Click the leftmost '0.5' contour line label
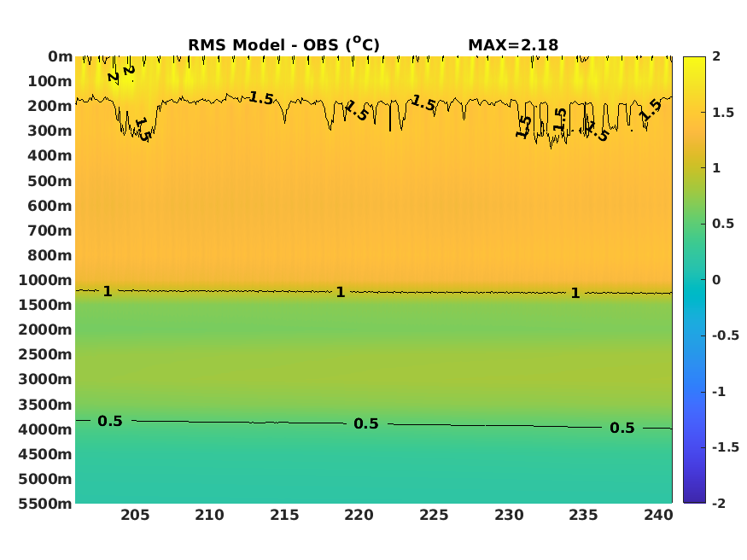747x560 pixels. [x=110, y=422]
